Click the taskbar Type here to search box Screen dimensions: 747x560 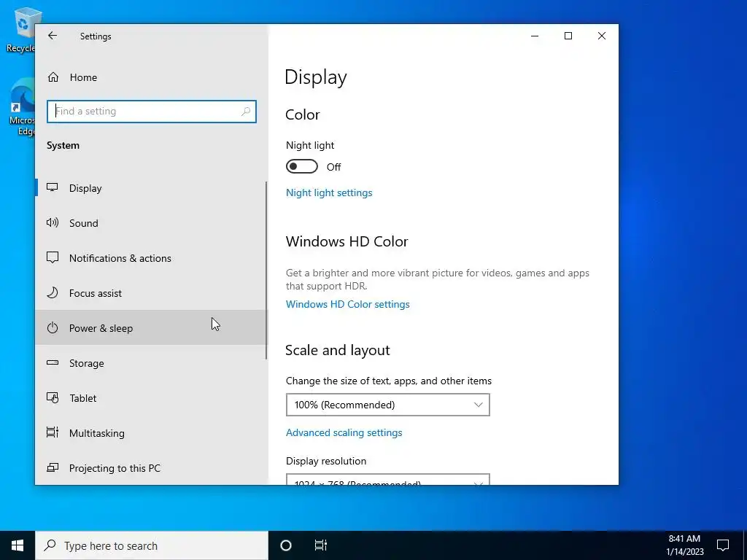click(x=152, y=545)
